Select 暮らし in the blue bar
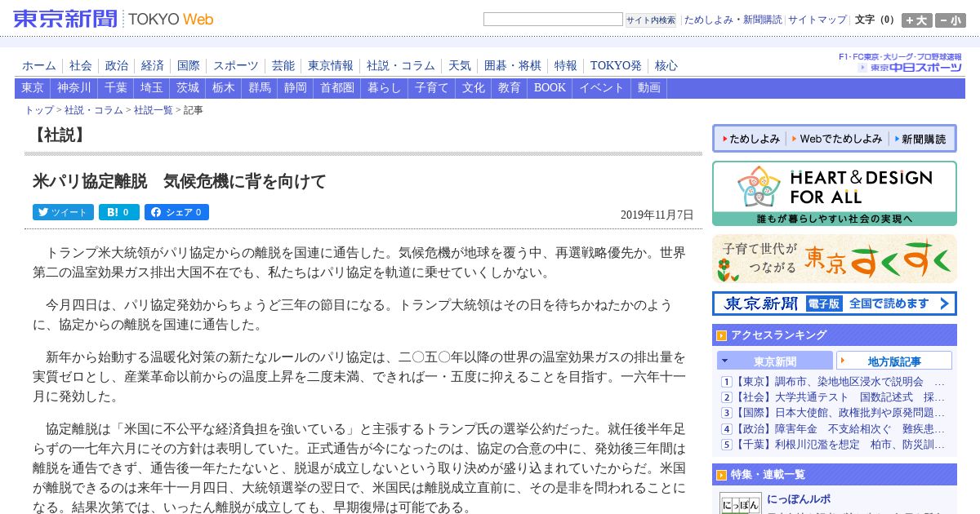This screenshot has width=980, height=514. pos(385,88)
